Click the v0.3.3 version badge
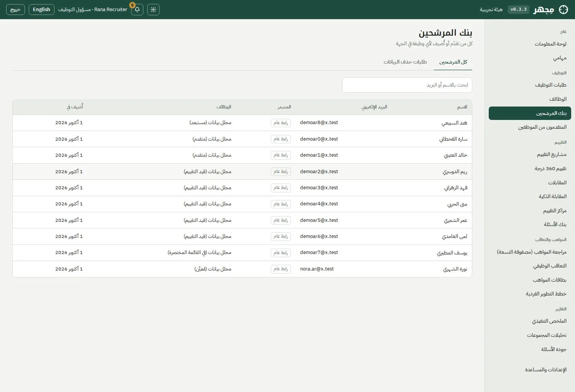The width and height of the screenshot is (575, 392). point(519,10)
